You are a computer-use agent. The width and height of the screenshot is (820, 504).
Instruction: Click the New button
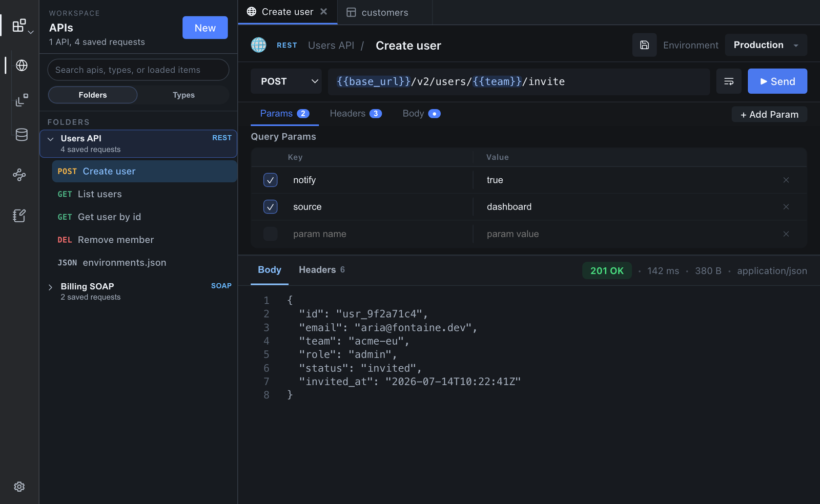coord(205,28)
